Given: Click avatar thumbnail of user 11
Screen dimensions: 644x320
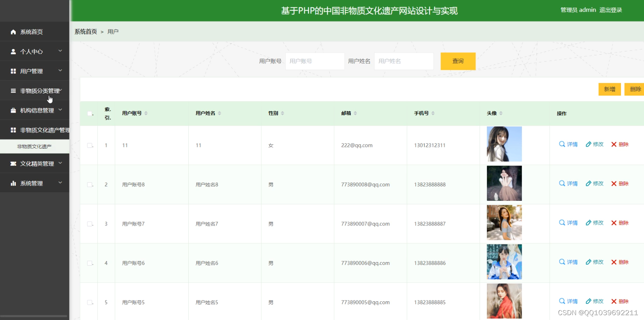Looking at the screenshot, I should 504,144.
